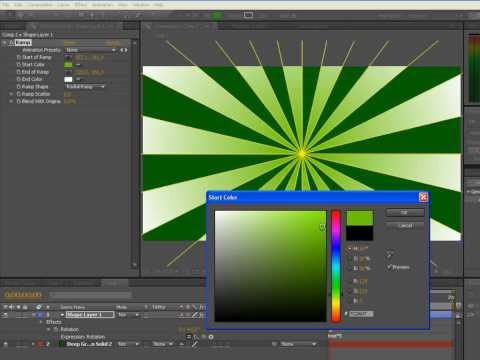Select eyedropper in Start Color dialog
480x360 pixels.
pyautogui.click(x=390, y=255)
